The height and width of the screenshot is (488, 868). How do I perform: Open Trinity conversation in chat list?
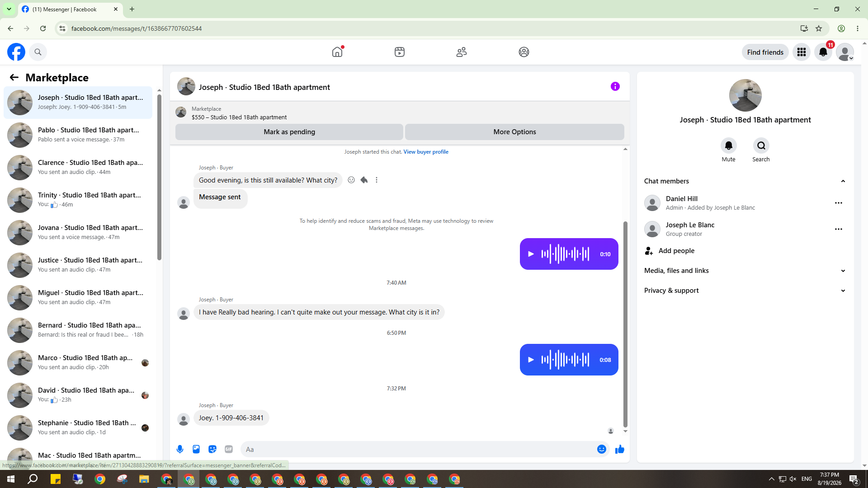pyautogui.click(x=78, y=200)
